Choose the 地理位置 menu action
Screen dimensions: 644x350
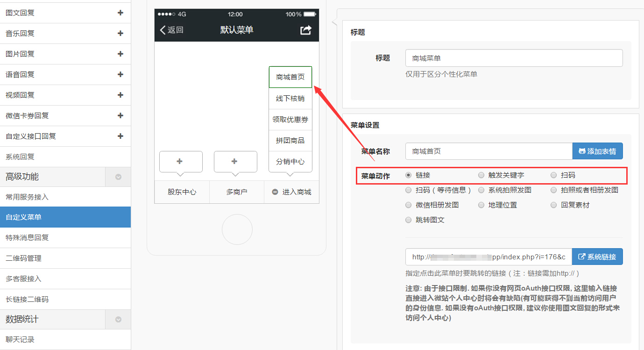click(481, 205)
